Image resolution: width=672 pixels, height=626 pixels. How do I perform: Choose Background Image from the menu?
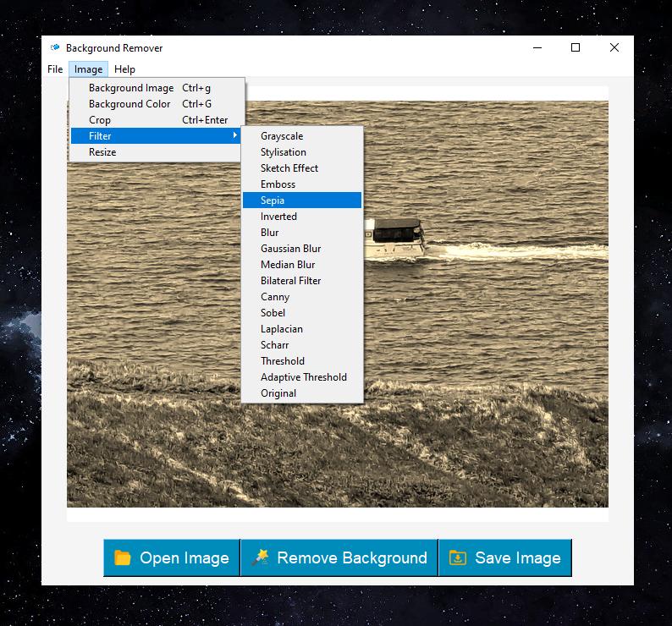(131, 88)
